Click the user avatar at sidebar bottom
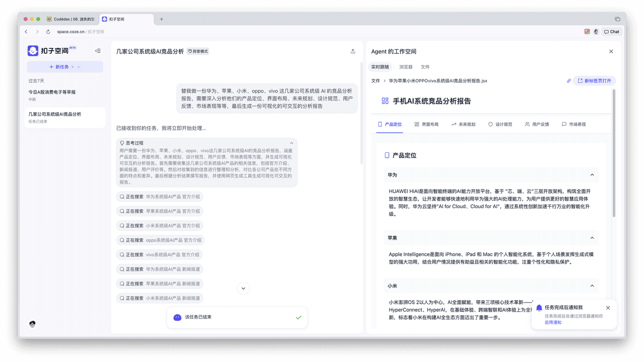Image resolution: width=644 pixels, height=362 pixels. point(33,324)
